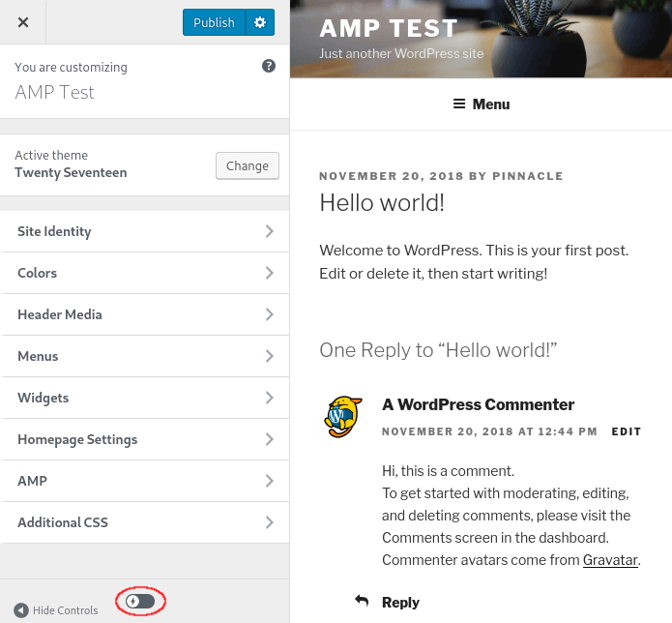
Task: Click the You are customizing label
Action: (x=72, y=68)
